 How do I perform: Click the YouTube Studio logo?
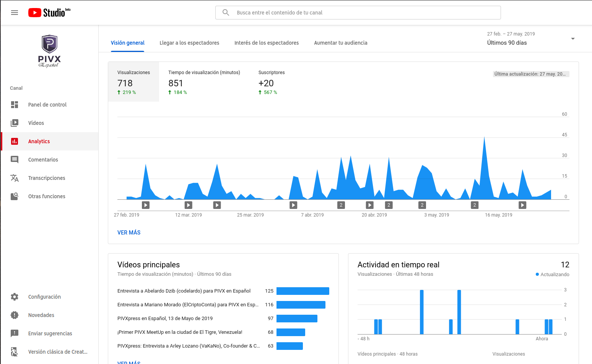tap(49, 13)
